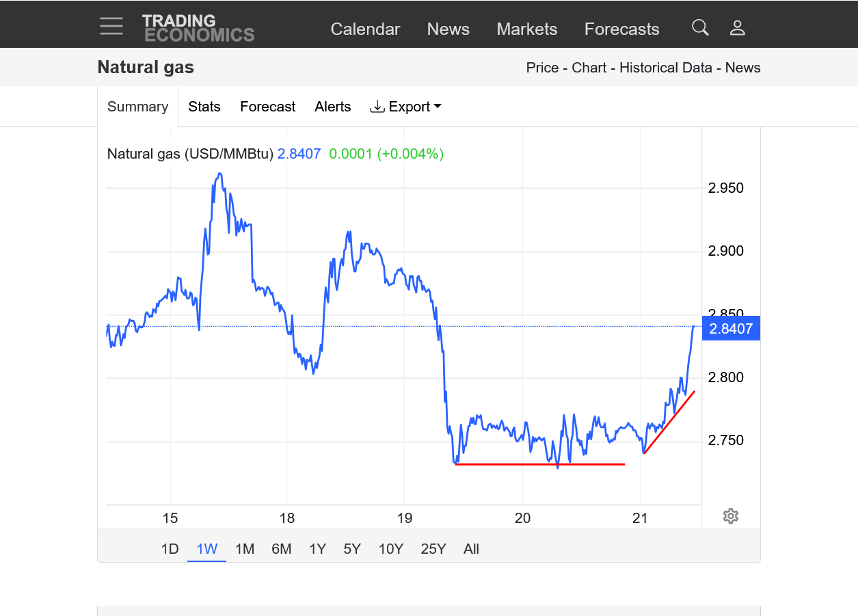Show All historical data range

pos(471,549)
